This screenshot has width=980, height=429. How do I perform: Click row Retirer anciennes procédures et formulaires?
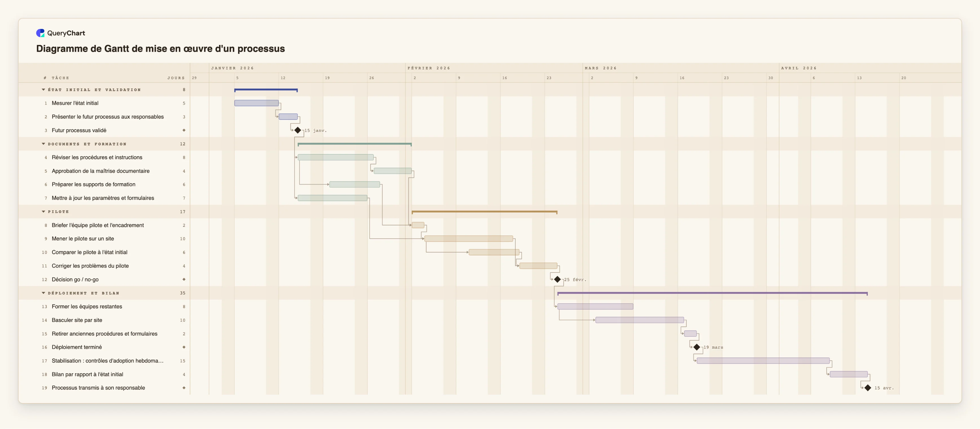(x=104, y=334)
